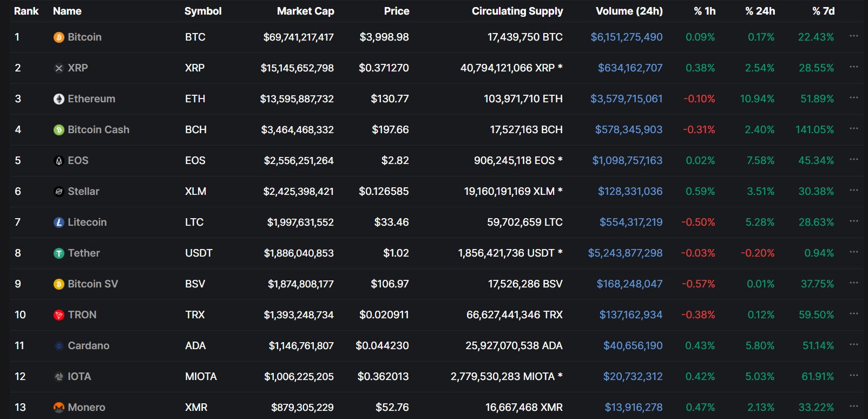Screen dimensions: 868x419
Task: Click the Ethereum logo icon
Action: tap(59, 99)
